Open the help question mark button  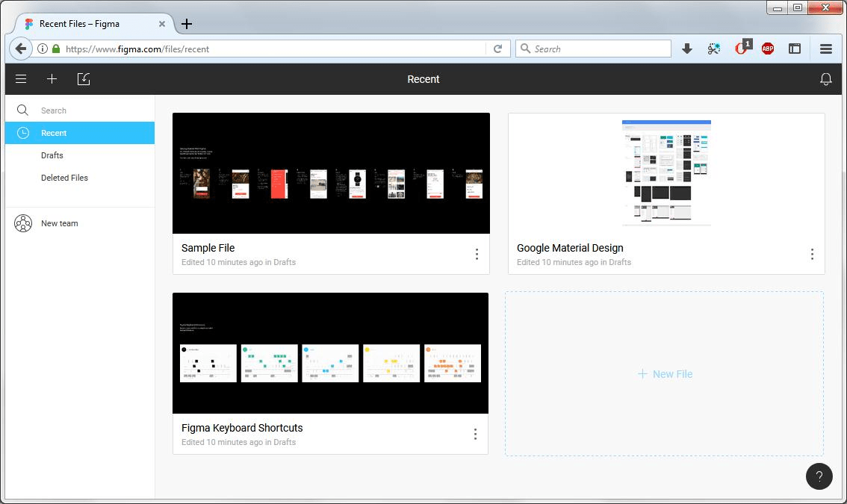click(x=819, y=476)
